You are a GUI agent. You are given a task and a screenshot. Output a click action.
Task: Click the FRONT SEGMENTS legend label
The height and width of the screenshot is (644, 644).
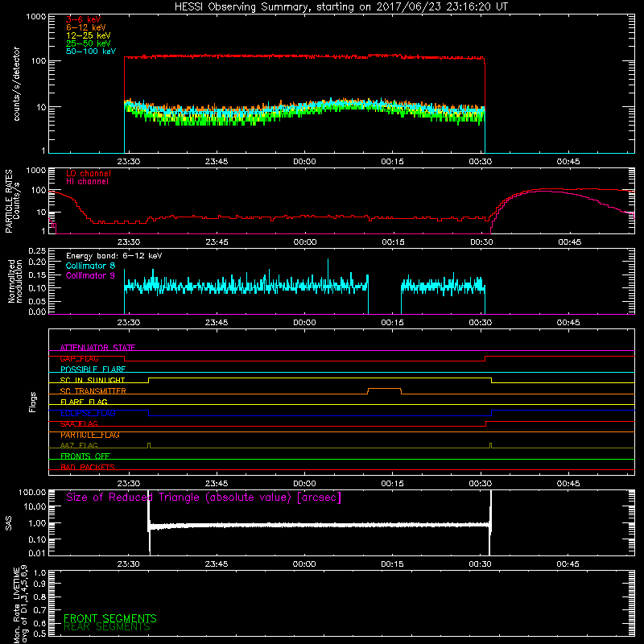tap(110, 618)
